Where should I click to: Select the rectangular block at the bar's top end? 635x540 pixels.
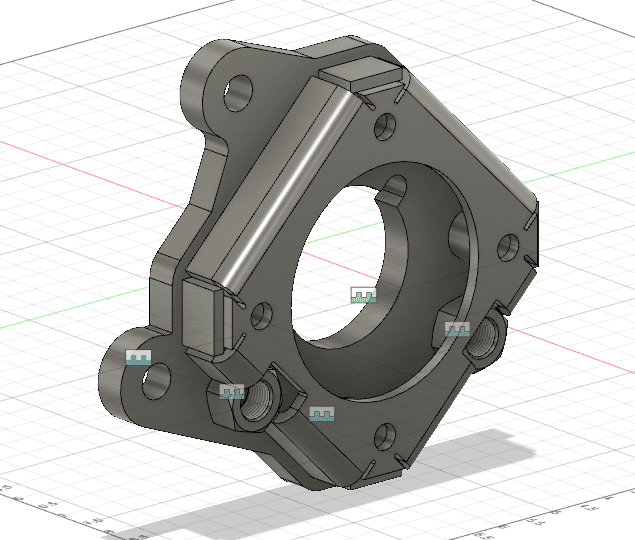367,73
